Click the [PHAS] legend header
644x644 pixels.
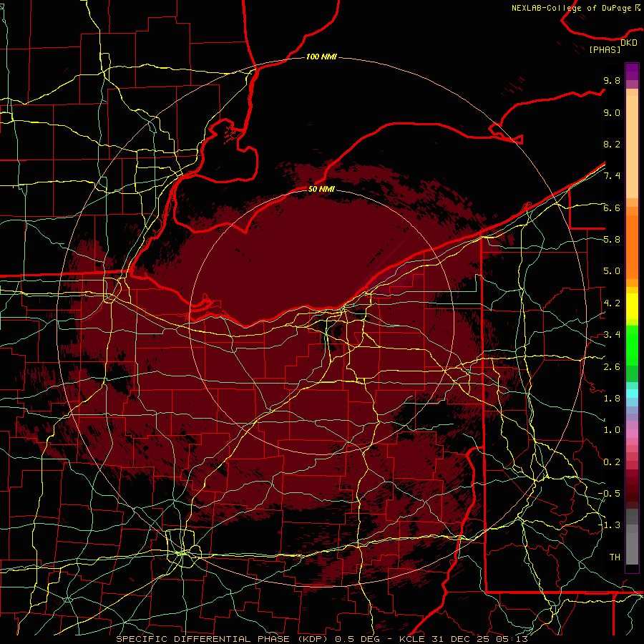click(605, 49)
